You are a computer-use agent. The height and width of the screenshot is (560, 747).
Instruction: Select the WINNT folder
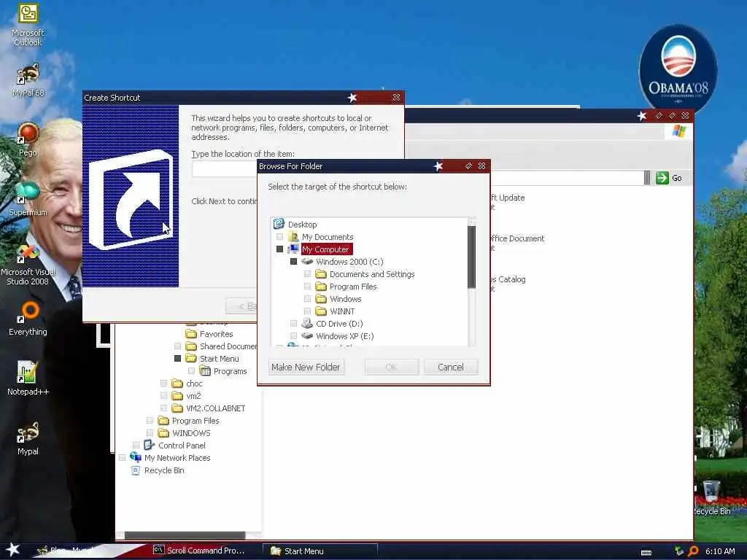[x=342, y=311]
